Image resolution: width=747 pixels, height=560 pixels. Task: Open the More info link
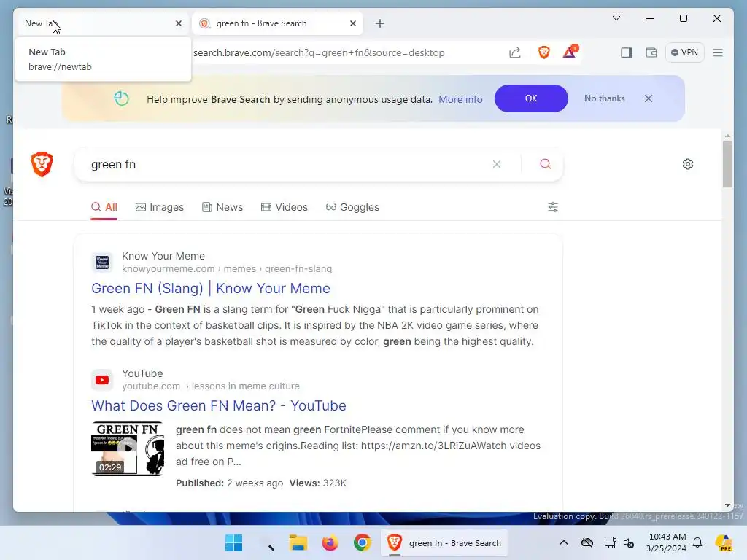[460, 99]
